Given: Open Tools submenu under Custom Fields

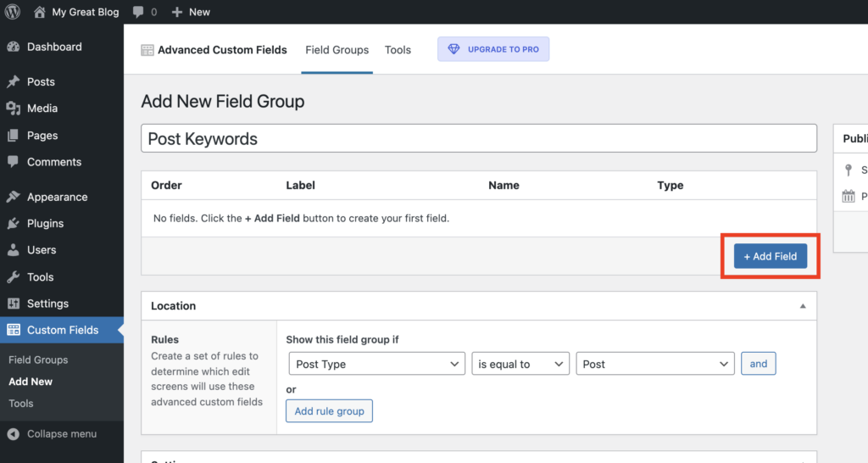Looking at the screenshot, I should click(x=21, y=404).
